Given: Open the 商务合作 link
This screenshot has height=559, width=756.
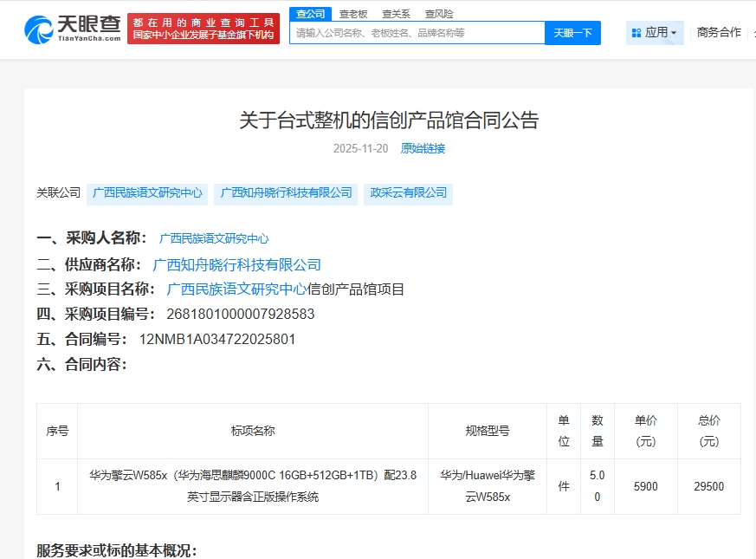Looking at the screenshot, I should 719,32.
